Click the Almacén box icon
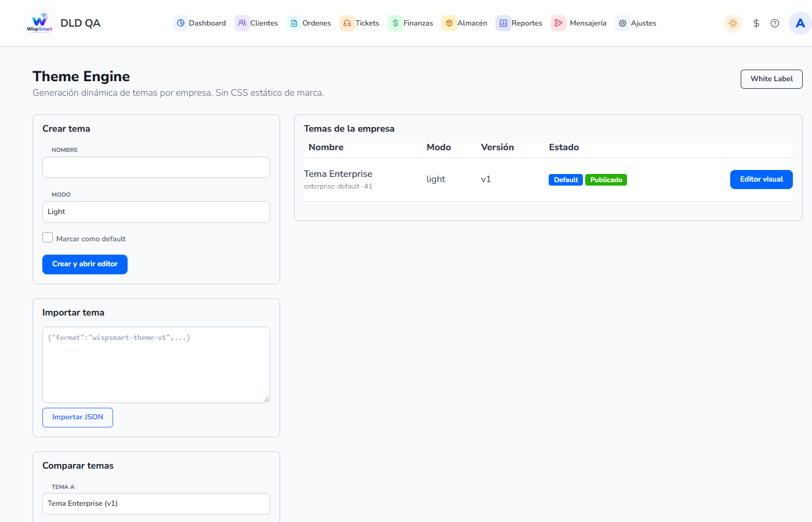Image resolution: width=812 pixels, height=522 pixels. point(449,23)
